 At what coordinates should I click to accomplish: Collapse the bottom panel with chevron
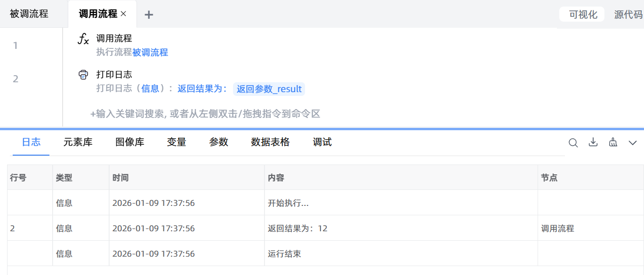pyautogui.click(x=633, y=143)
